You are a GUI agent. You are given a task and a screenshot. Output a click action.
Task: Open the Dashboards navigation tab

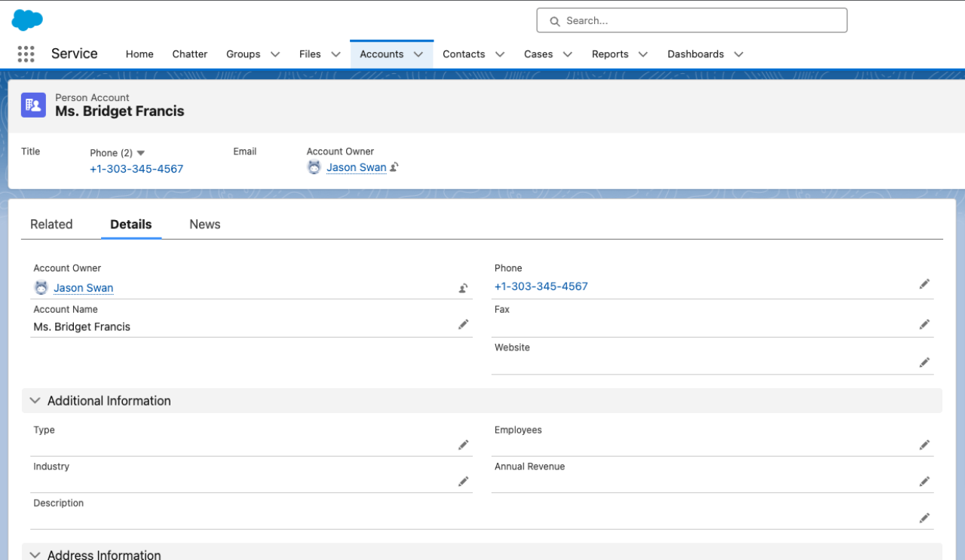(x=695, y=54)
